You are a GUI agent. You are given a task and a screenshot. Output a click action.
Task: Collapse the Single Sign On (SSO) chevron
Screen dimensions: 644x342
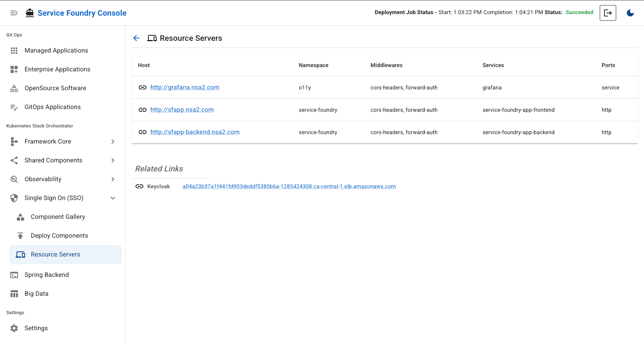click(x=113, y=198)
